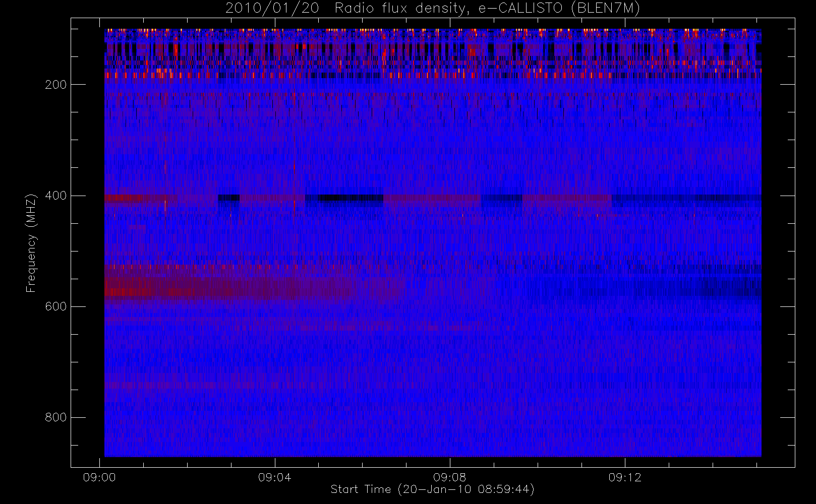Click the 09:12 time tick label
The height and width of the screenshot is (504, 816).
click(x=625, y=477)
